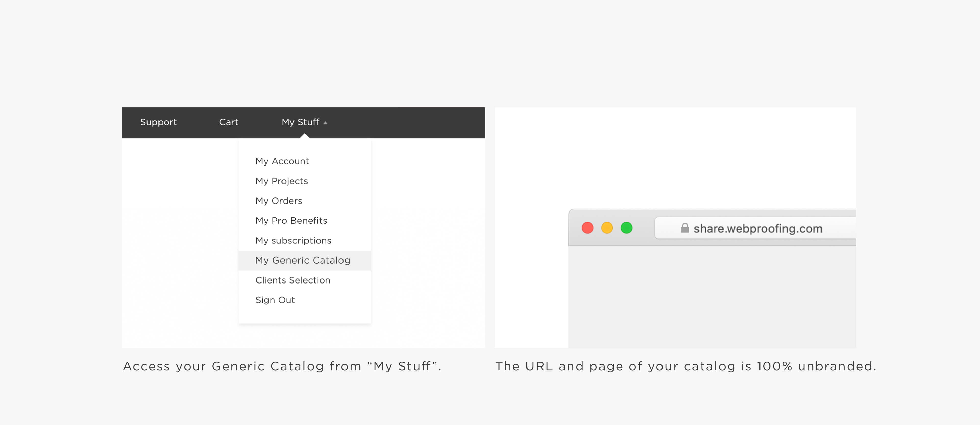Viewport: 980px width, 425px height.
Task: Choose Clients Selection in the menu
Action: pyautogui.click(x=293, y=280)
